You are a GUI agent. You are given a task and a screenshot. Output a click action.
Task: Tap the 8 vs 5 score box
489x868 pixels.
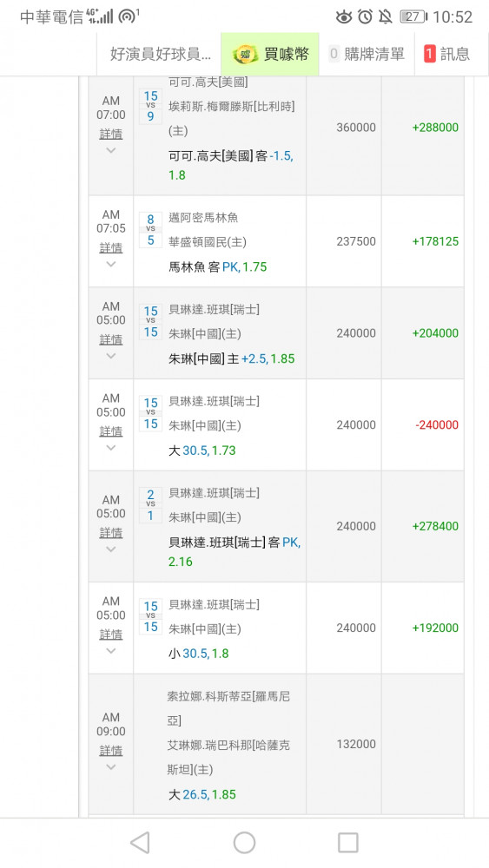[x=150, y=230]
